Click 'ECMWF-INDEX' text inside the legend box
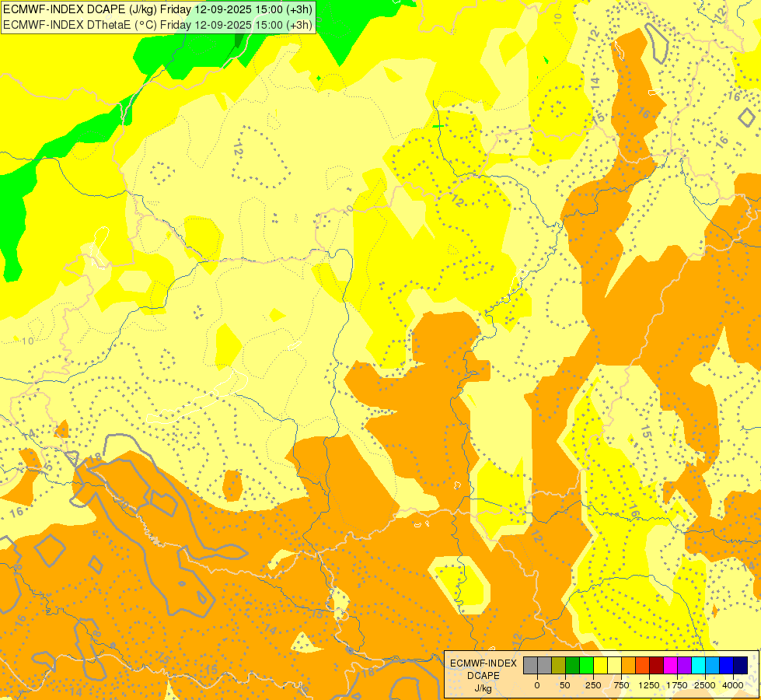The height and width of the screenshot is (700, 761). point(483,663)
